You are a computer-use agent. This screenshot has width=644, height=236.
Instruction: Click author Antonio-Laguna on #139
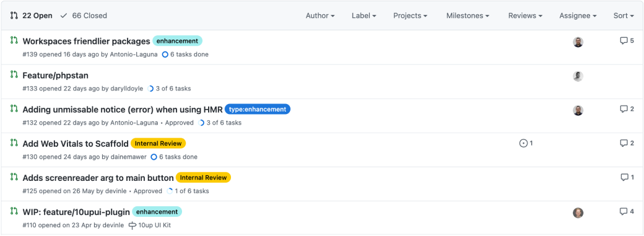point(134,55)
